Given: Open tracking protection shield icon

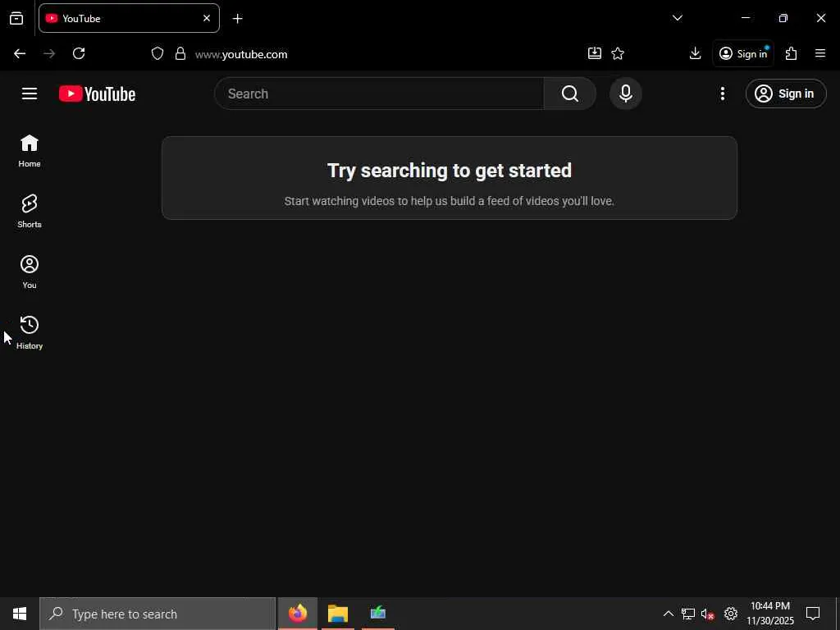Looking at the screenshot, I should [x=157, y=53].
